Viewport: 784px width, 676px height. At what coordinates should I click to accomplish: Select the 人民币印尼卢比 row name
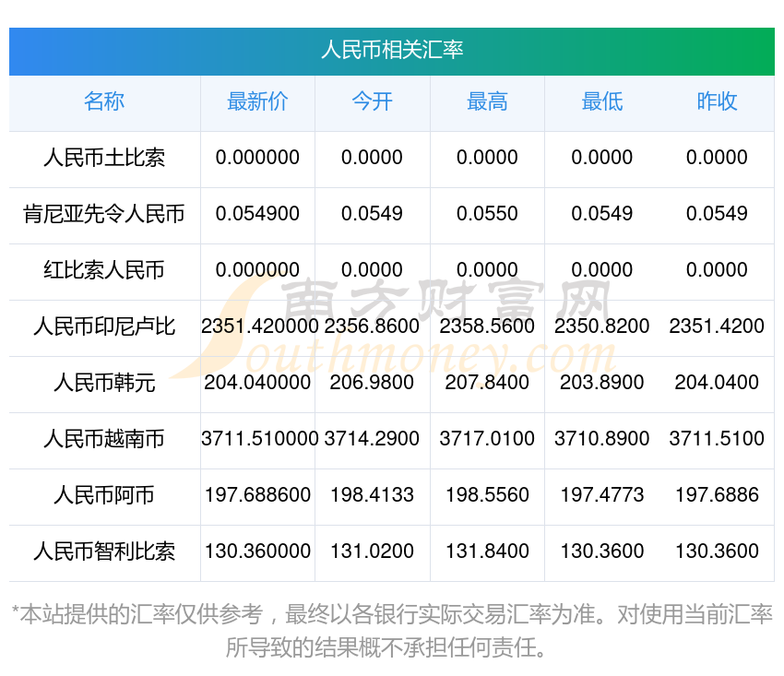tap(104, 326)
